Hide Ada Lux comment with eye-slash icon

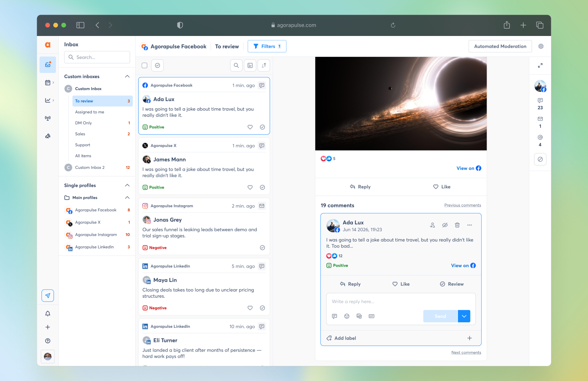[x=445, y=225]
